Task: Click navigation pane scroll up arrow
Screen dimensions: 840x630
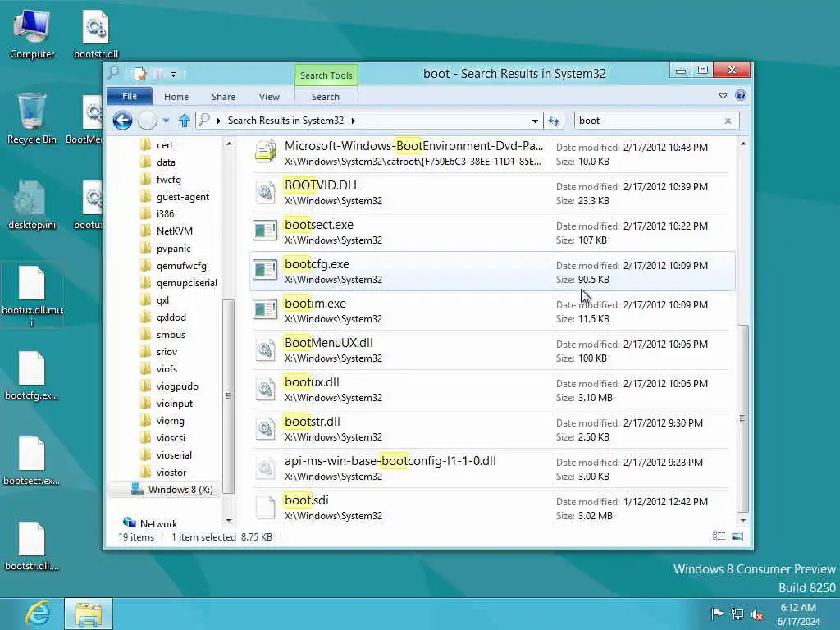Action: [x=229, y=144]
